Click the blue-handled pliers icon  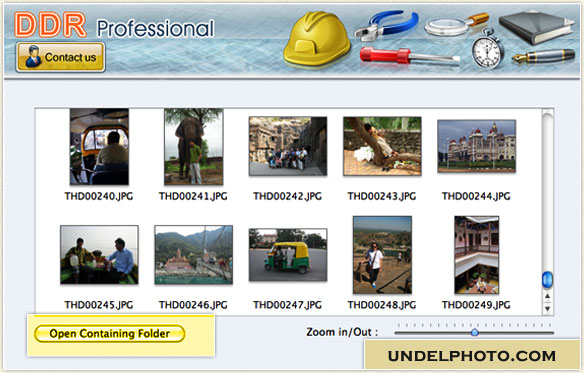pos(386,25)
